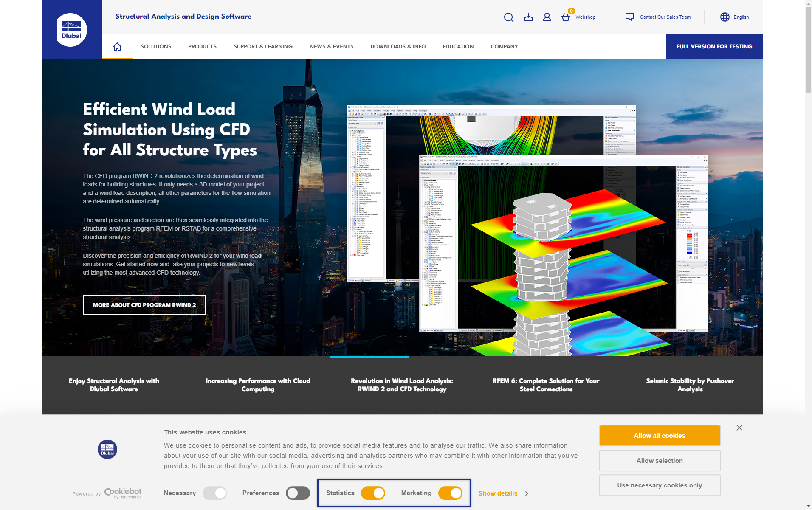Click Allow all cookies button
The image size is (812, 510).
point(660,436)
